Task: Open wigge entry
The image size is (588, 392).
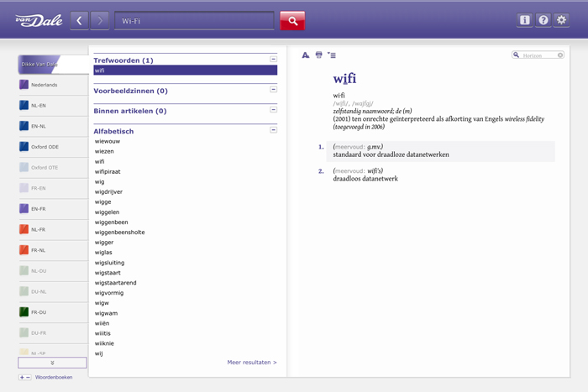Action: point(102,202)
